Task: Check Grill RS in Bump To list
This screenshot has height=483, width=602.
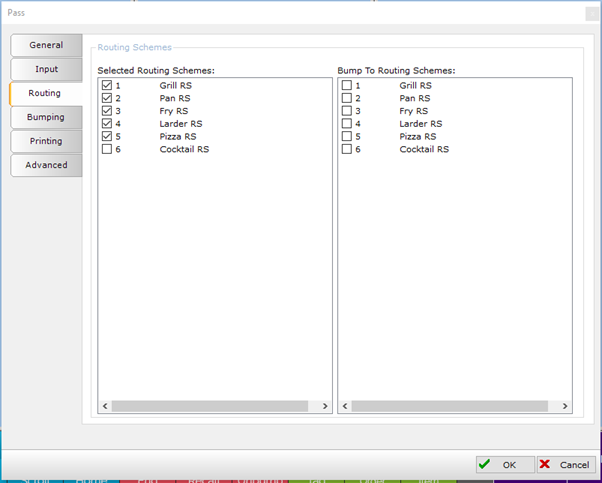Action: (x=347, y=86)
